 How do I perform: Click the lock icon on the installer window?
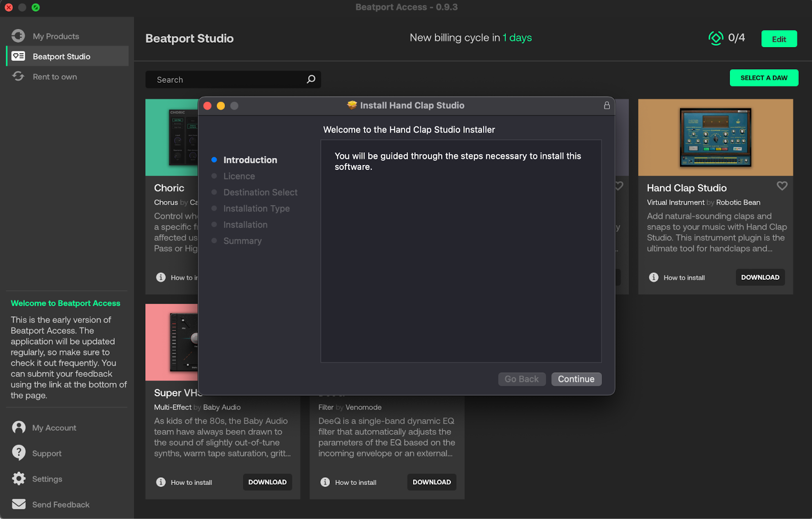click(x=606, y=106)
